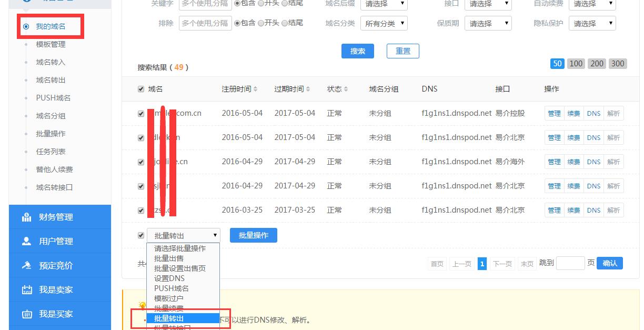Screen dimensions: 644x330
Task: Sort by 过期时间 using its sort arrows
Action: pos(308,89)
